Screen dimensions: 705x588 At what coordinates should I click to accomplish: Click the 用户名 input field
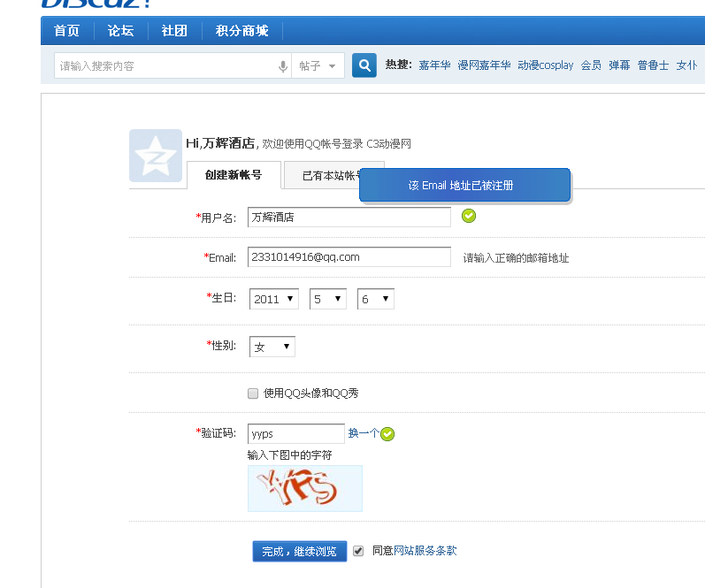tap(349, 218)
